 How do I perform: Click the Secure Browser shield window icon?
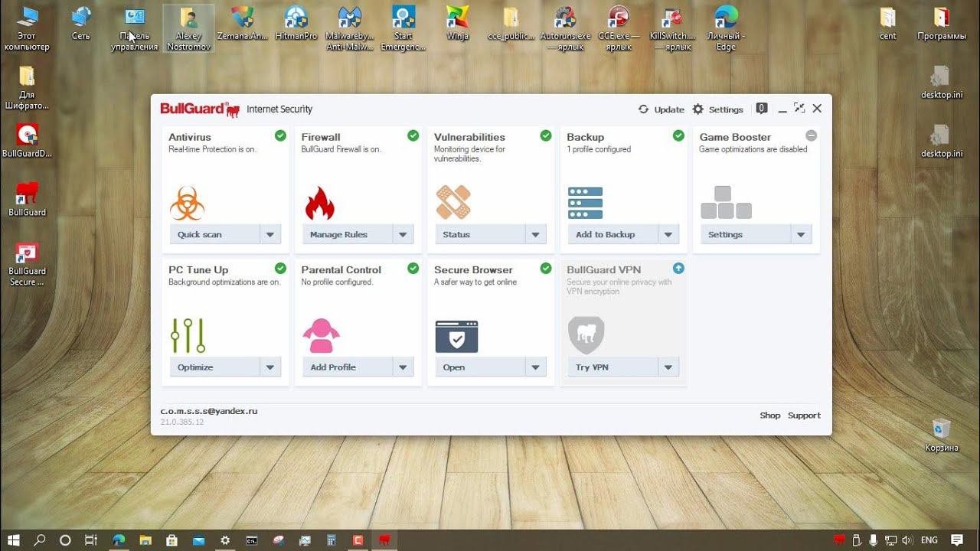tap(456, 337)
